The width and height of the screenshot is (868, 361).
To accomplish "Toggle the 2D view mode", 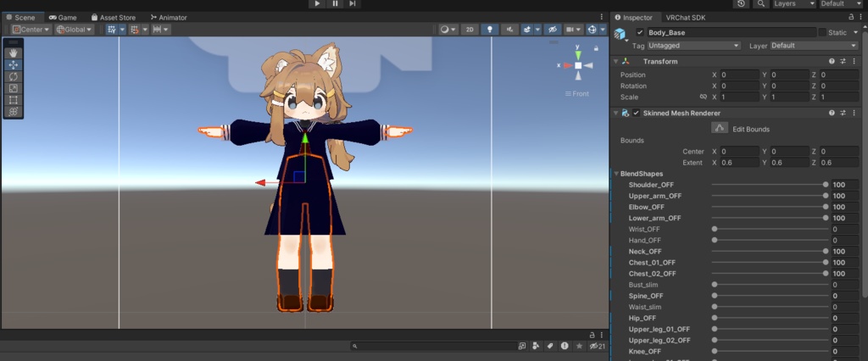I will (x=470, y=30).
